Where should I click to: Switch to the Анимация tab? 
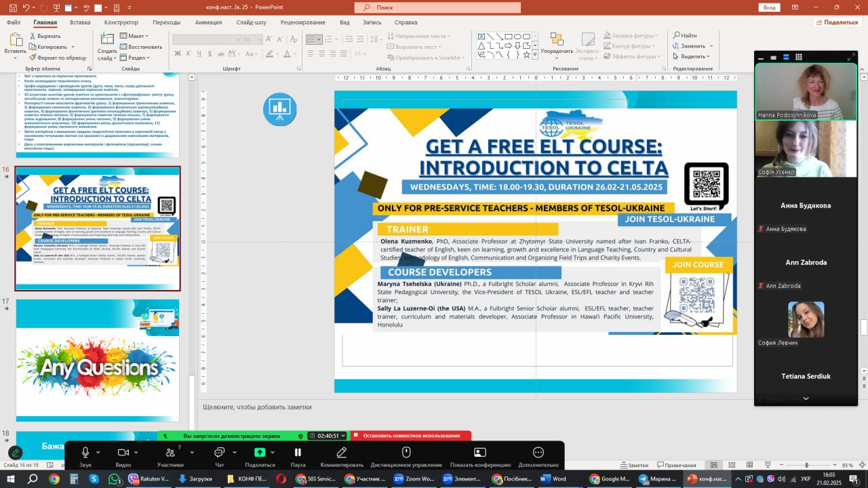tap(208, 22)
